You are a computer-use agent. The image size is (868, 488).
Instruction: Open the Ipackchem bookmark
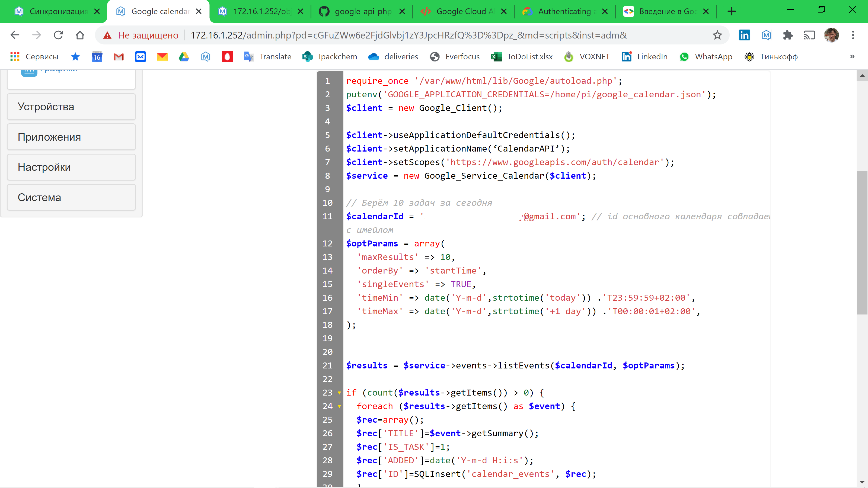[x=329, y=57]
